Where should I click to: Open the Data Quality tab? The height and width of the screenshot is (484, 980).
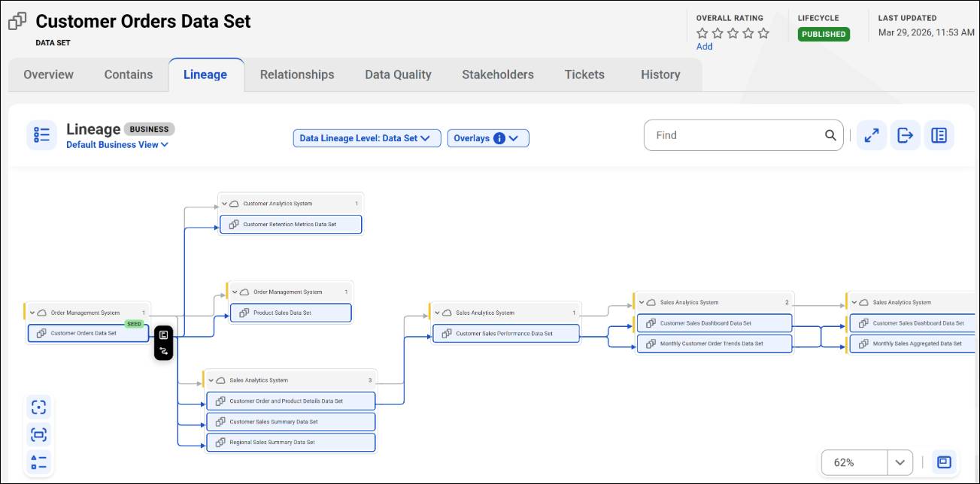pyautogui.click(x=398, y=74)
